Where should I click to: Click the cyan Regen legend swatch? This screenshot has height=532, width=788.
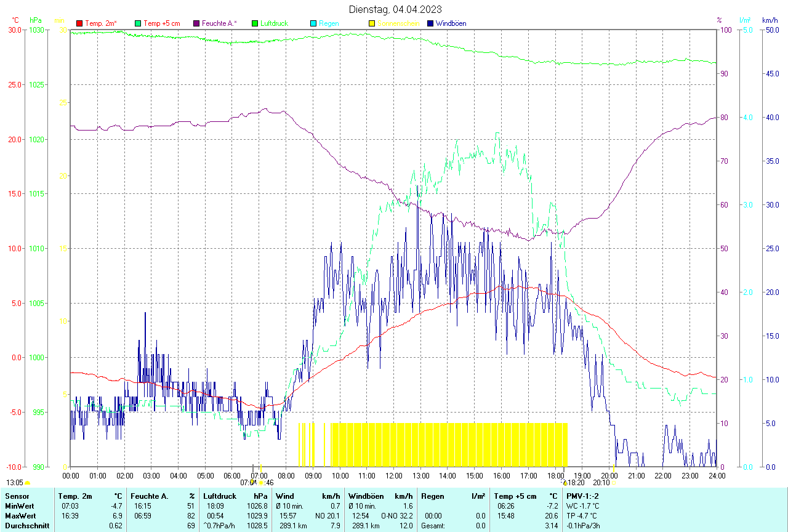click(x=313, y=23)
